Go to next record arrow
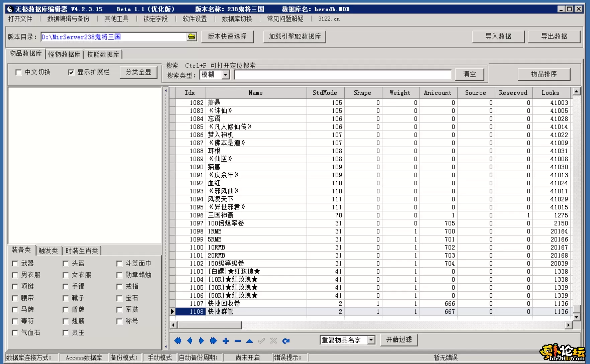This screenshot has width=590, height=364. point(201,341)
